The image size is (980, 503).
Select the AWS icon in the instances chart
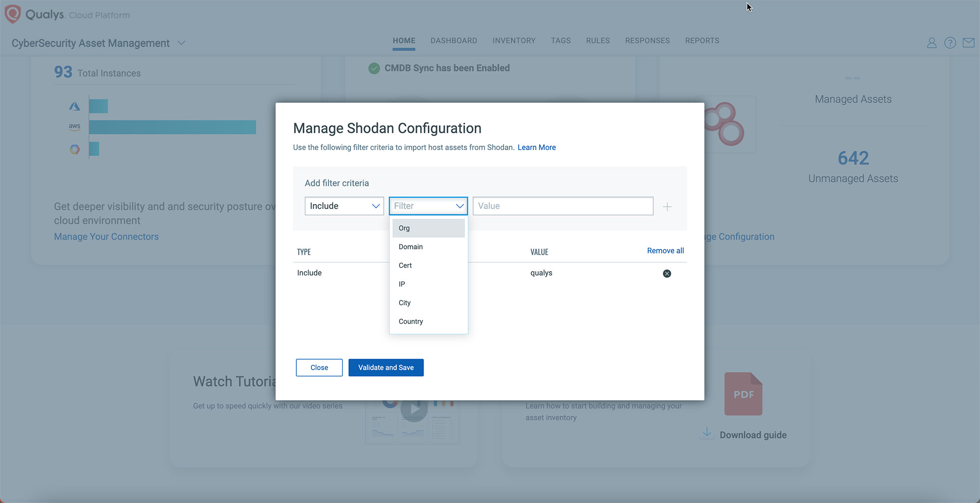(x=74, y=127)
